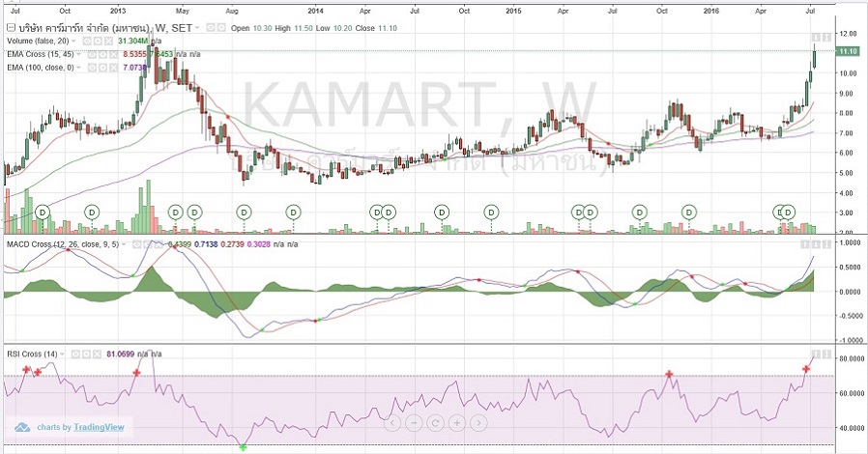
Task: Click the Volume value 31.304M
Action: click(133, 41)
